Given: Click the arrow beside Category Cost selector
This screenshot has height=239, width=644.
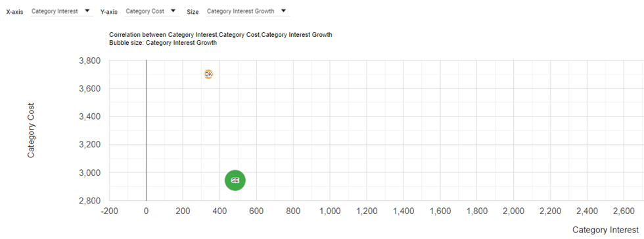Looking at the screenshot, I should [x=173, y=11].
